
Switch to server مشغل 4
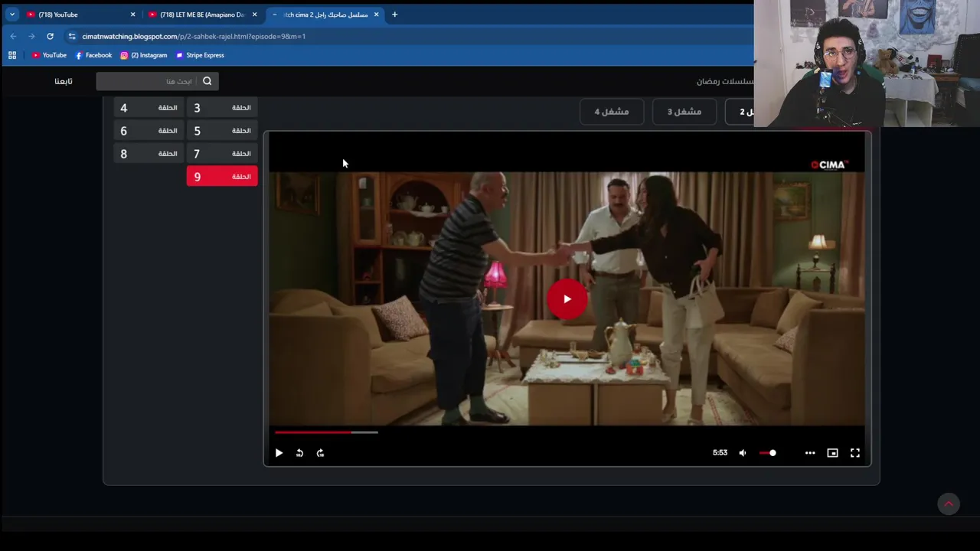pyautogui.click(x=612, y=112)
